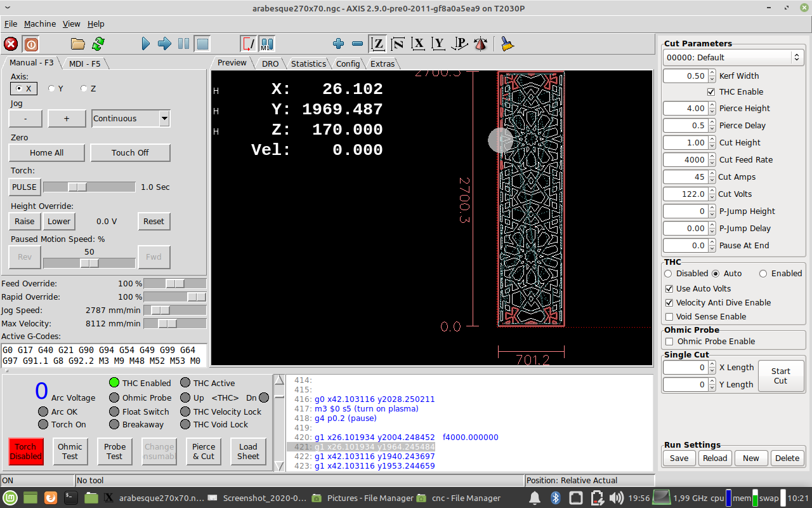Clear live plot with the broom icon
812x508 pixels.
[x=507, y=44]
